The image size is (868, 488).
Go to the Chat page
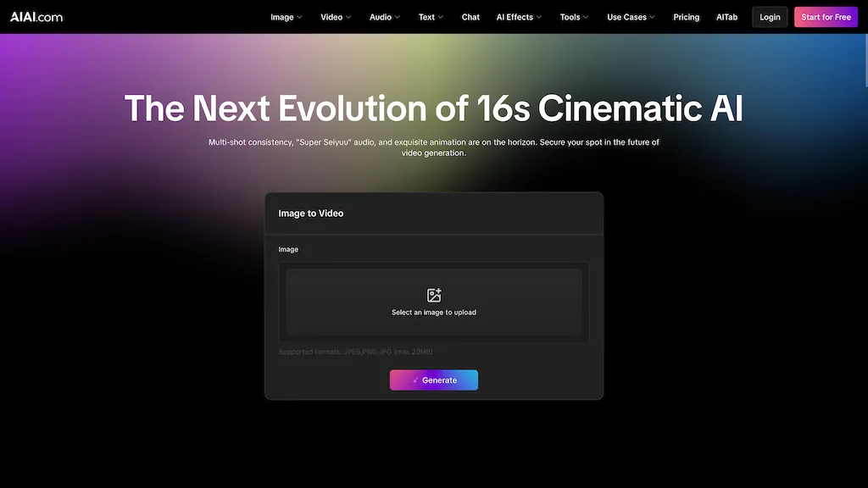[x=470, y=17]
